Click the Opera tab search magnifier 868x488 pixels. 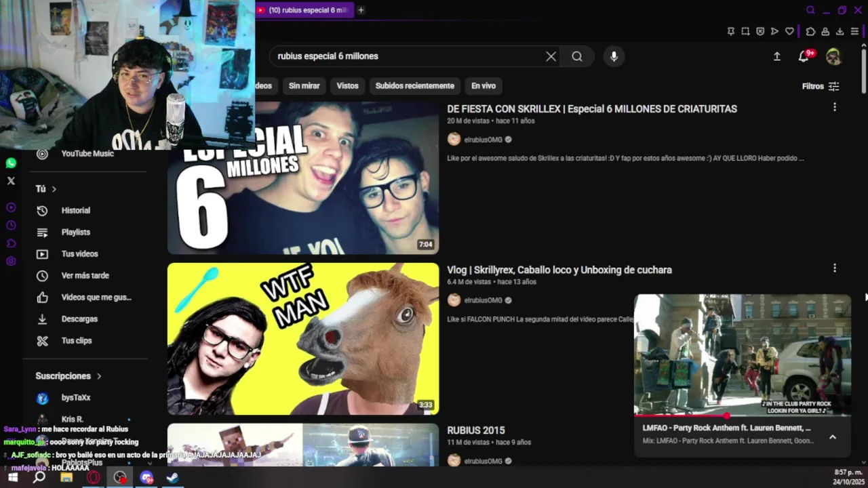[x=810, y=10]
